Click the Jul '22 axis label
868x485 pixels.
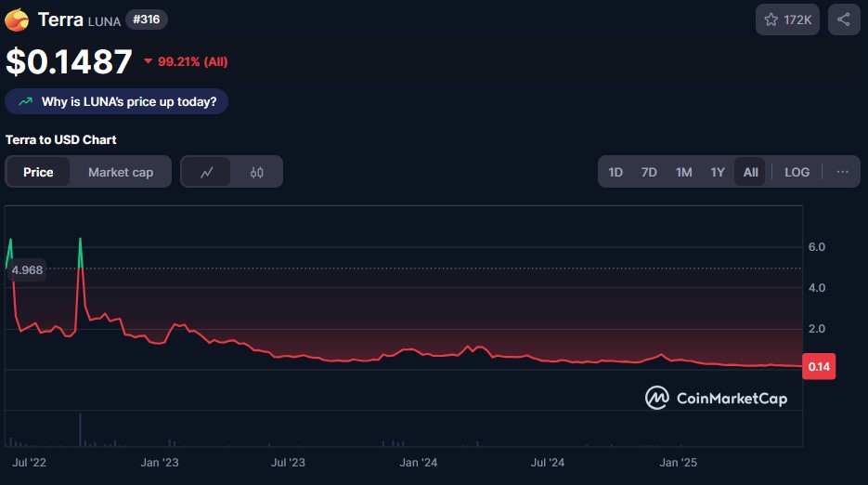pos(30,463)
